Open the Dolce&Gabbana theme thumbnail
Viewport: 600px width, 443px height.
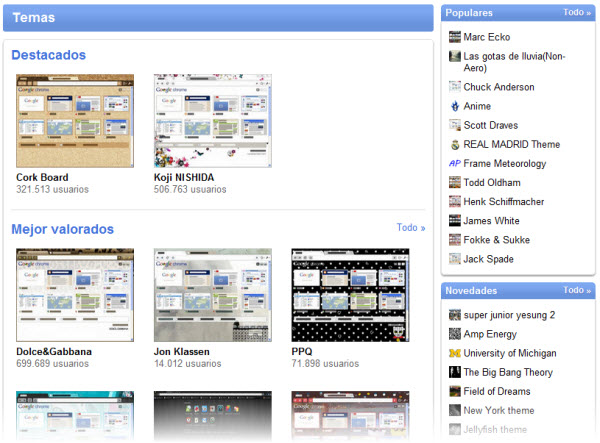(x=75, y=295)
